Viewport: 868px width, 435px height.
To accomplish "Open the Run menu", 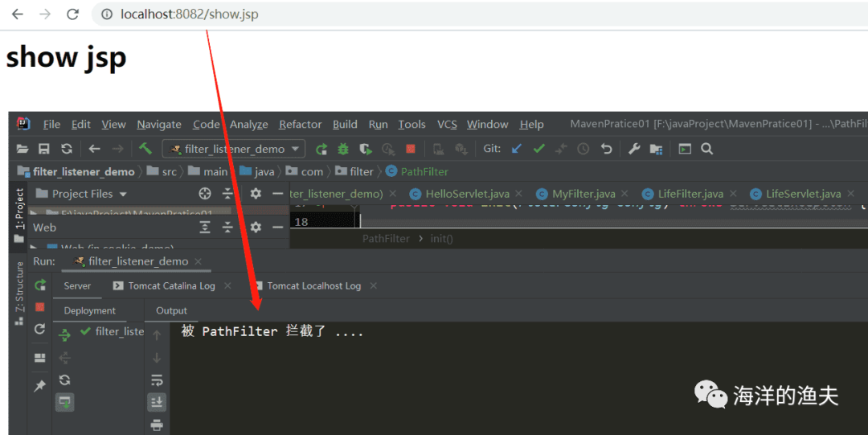I will point(378,124).
